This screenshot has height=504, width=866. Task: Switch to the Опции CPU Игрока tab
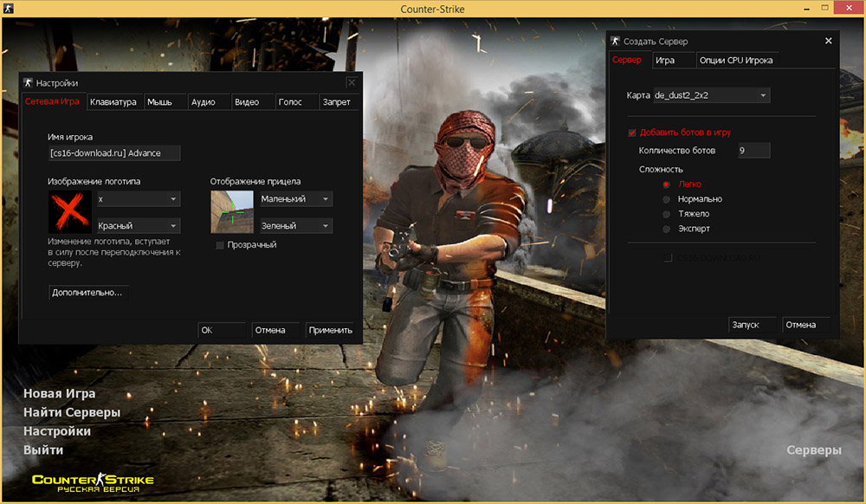tap(736, 60)
